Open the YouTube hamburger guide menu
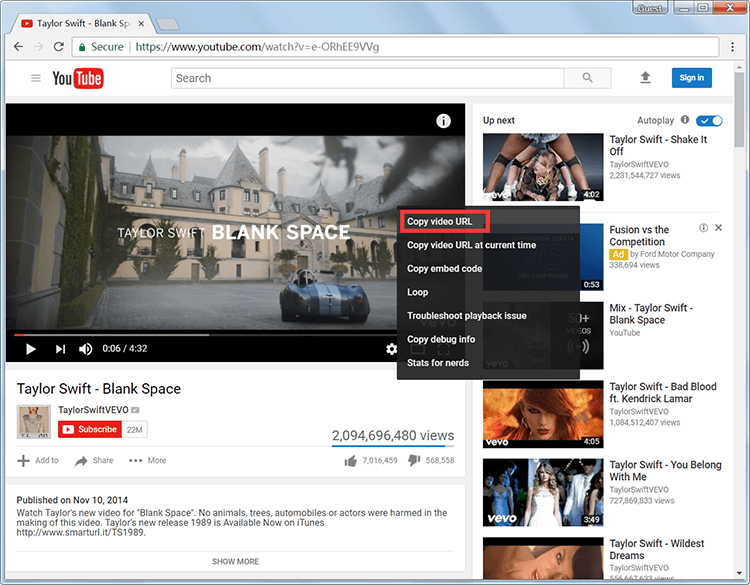750x585 pixels. [36, 78]
